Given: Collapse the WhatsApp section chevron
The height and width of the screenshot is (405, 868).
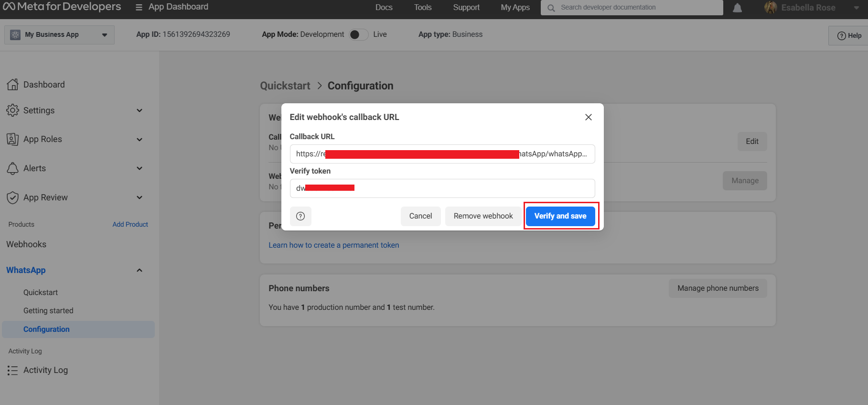Looking at the screenshot, I should tap(139, 270).
